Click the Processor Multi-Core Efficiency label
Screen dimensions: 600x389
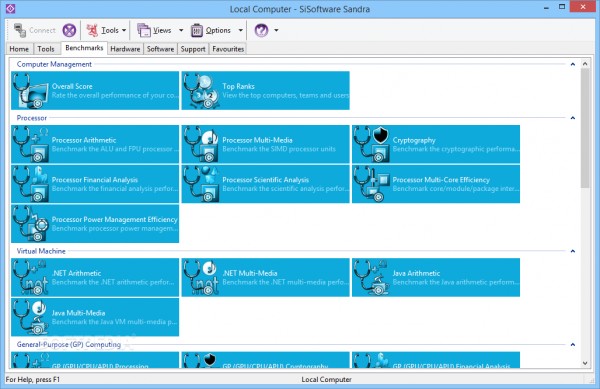pos(441,180)
